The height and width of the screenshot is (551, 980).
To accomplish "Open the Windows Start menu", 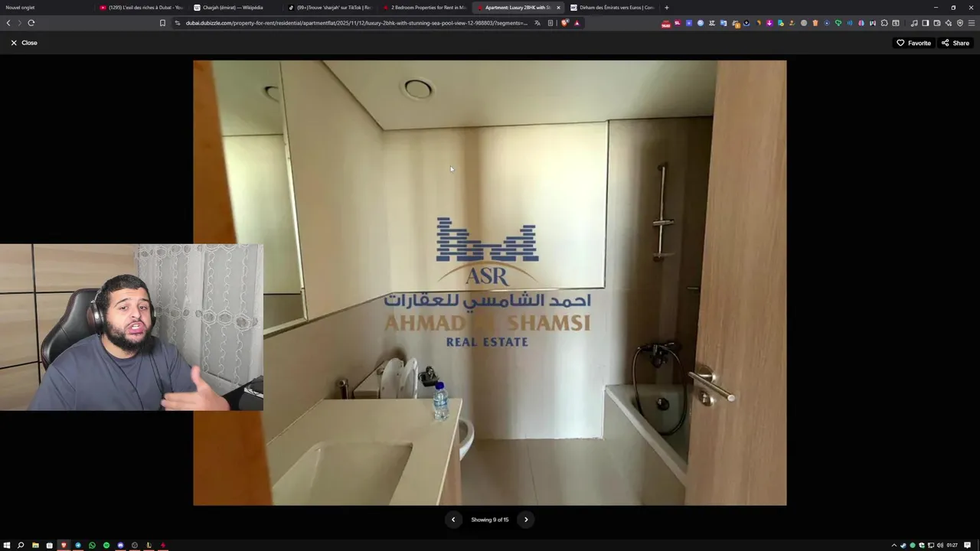I will pos(7,545).
